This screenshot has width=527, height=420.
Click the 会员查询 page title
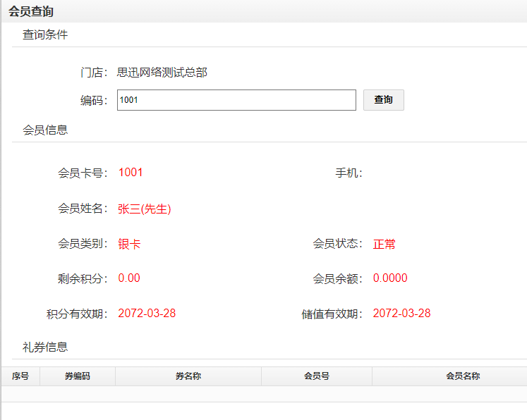[31, 11]
